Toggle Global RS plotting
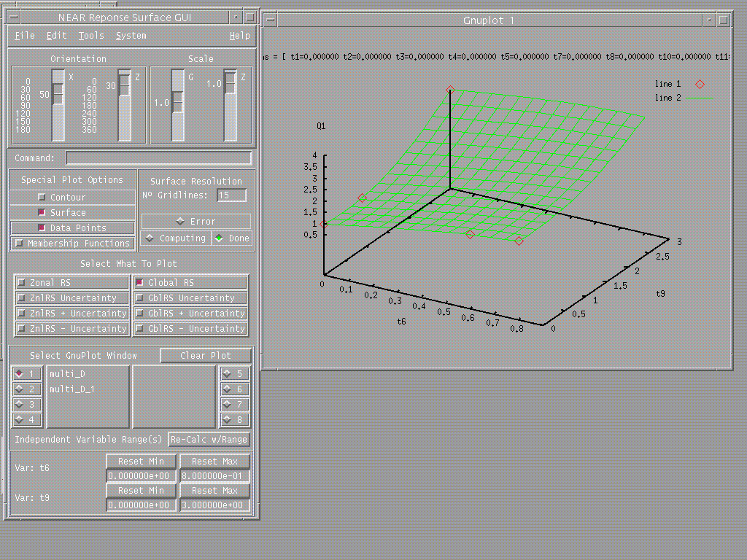This screenshot has width=747, height=560. pyautogui.click(x=190, y=282)
